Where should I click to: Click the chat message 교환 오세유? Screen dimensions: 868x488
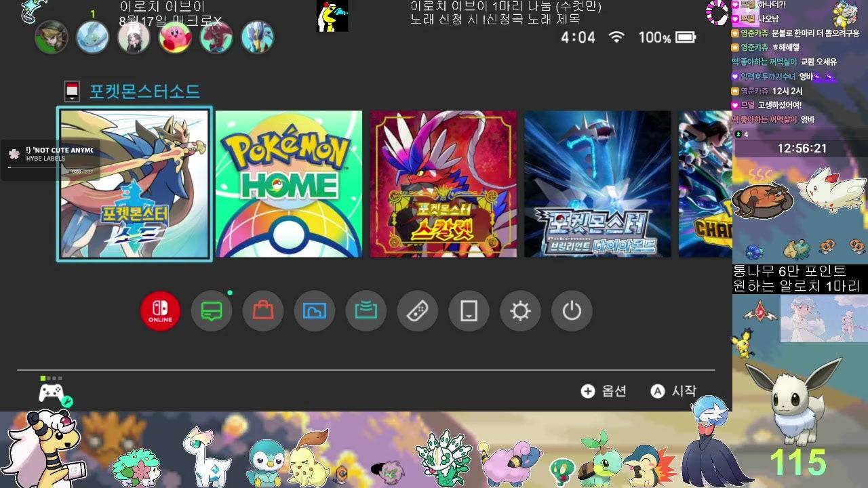coord(818,62)
